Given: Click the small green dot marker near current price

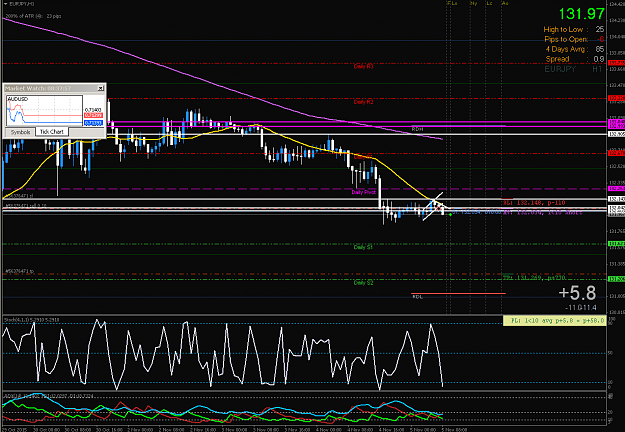Looking at the screenshot, I should coord(450,214).
